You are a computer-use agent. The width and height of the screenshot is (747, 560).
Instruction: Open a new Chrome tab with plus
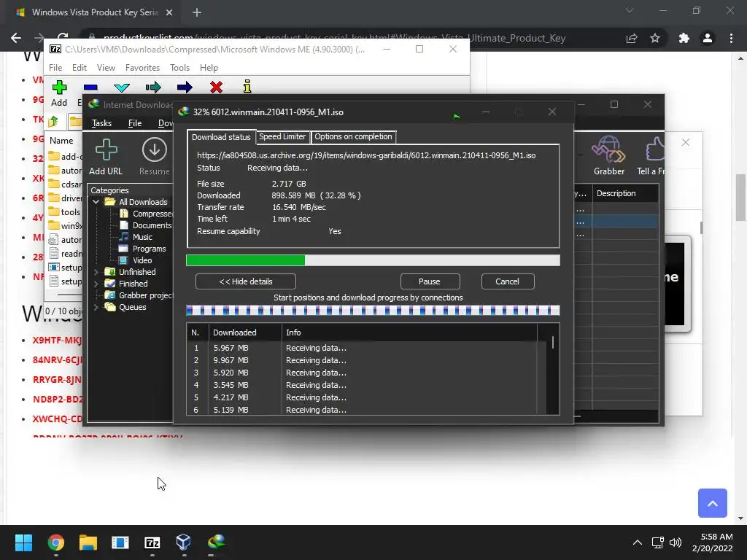click(197, 12)
